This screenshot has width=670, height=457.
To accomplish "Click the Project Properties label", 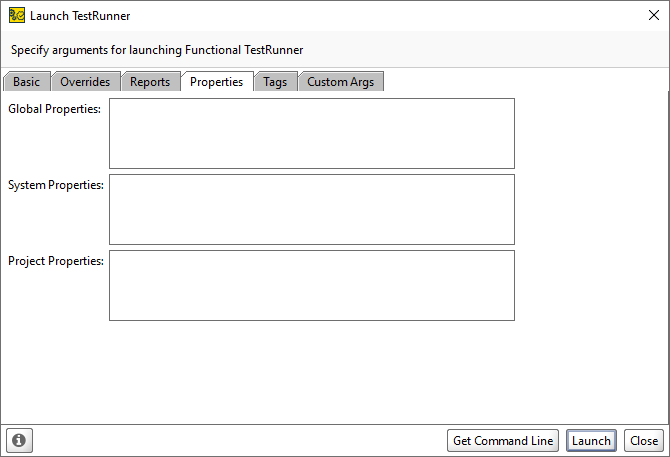I will 56,261.
